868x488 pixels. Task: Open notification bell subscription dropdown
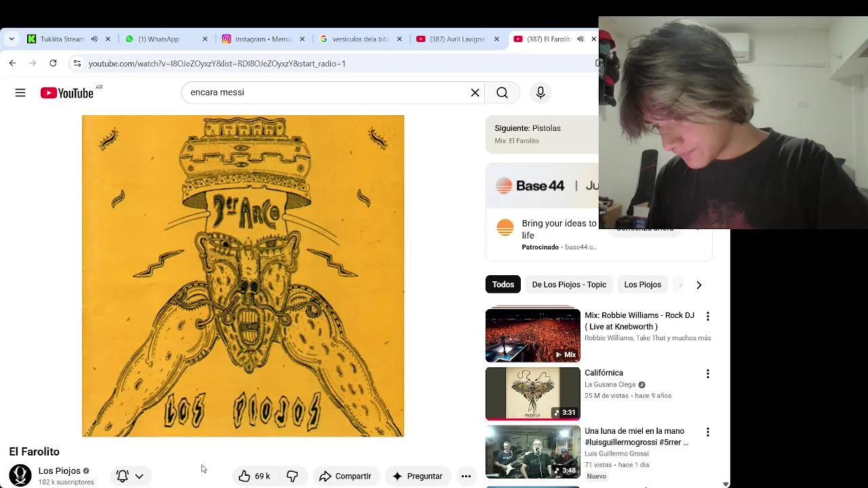click(130, 476)
